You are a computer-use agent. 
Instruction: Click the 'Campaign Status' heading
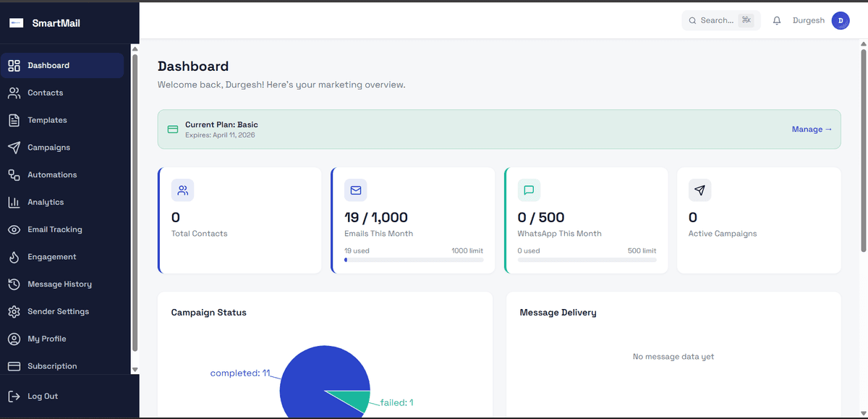(209, 313)
